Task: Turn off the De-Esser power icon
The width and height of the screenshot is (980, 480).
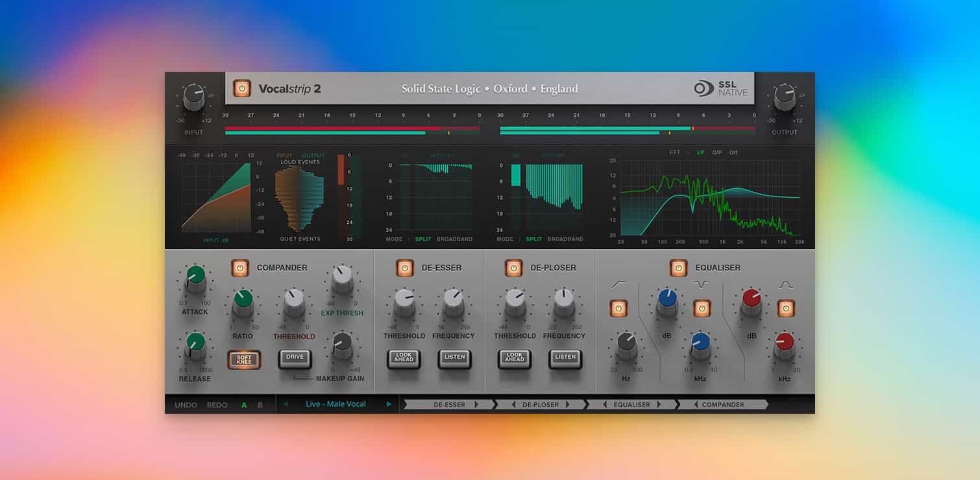Action: (x=404, y=268)
